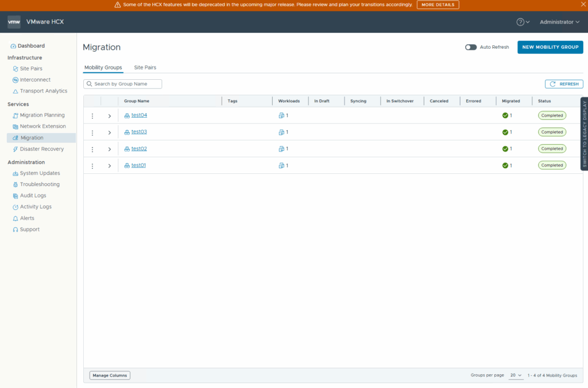Viewport: 588px width, 388px height.
Task: Switch to the Site Pairs tab
Action: [145, 67]
